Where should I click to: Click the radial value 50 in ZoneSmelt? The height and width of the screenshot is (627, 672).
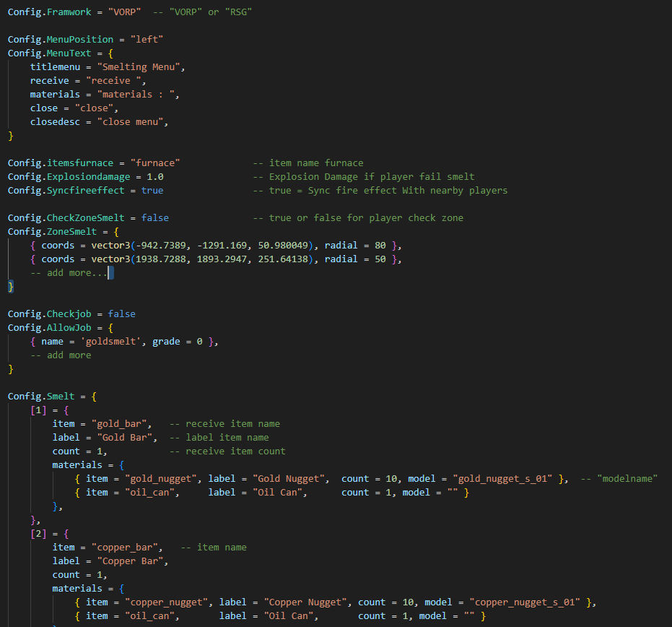[x=380, y=259]
